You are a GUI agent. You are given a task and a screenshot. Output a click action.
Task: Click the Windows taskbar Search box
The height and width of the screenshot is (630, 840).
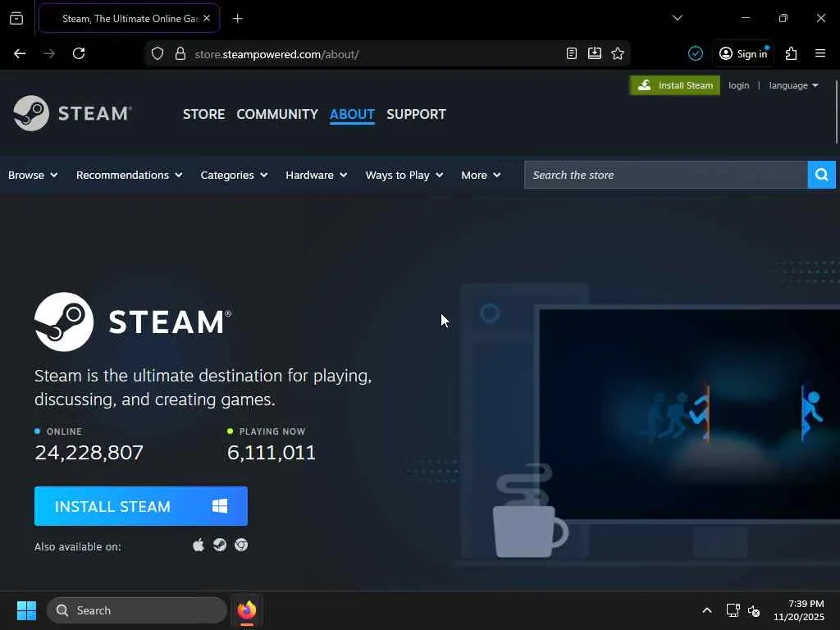[137, 610]
